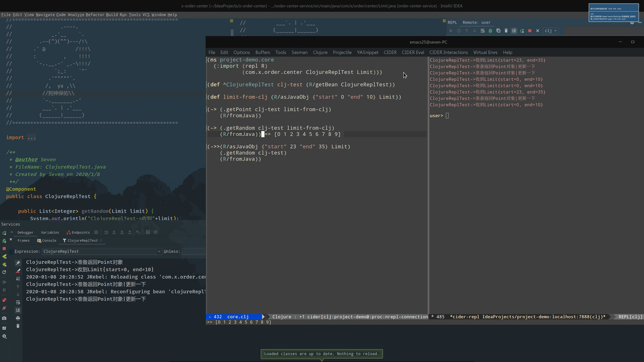Click the trash Clear All console icon
This screenshot has height=362, width=644.
coord(18,326)
